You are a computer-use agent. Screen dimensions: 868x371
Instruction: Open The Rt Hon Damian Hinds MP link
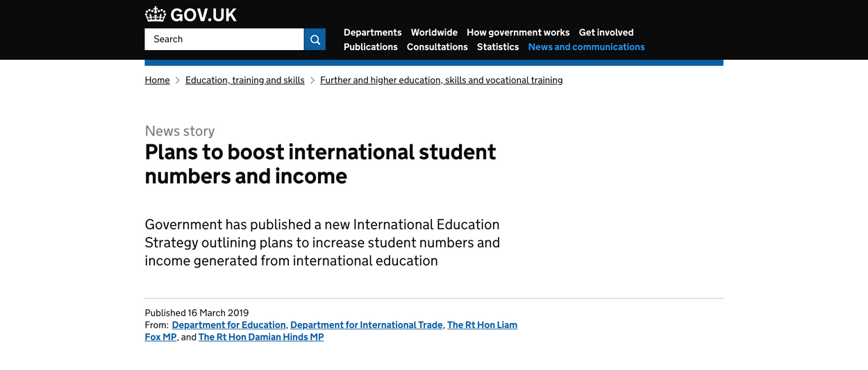(261, 338)
